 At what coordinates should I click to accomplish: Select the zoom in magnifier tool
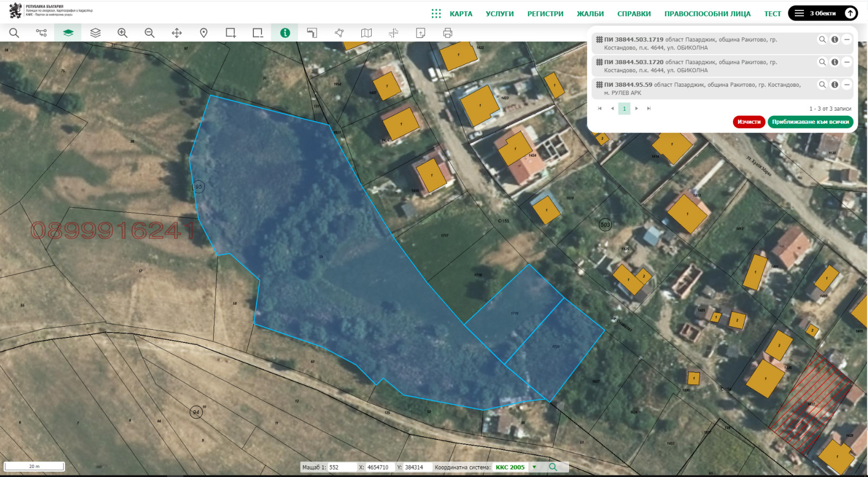click(123, 33)
